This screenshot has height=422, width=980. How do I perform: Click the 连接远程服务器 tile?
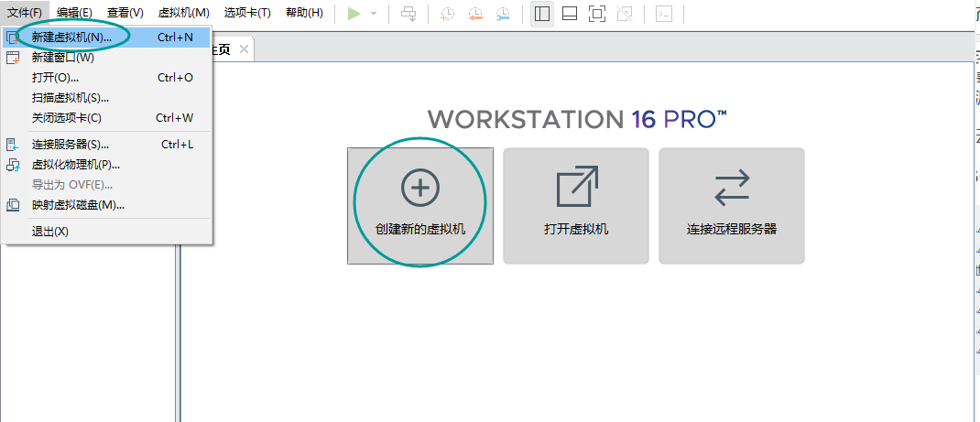pos(732,206)
